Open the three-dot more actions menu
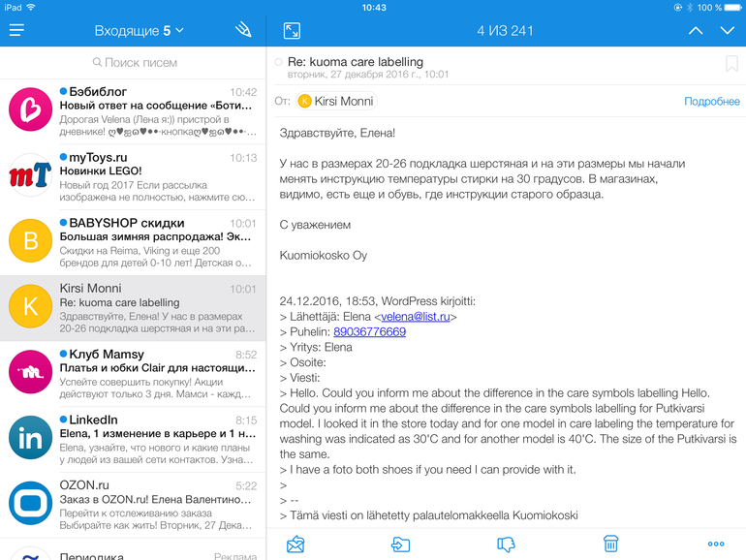This screenshot has height=560, width=746. click(x=716, y=544)
